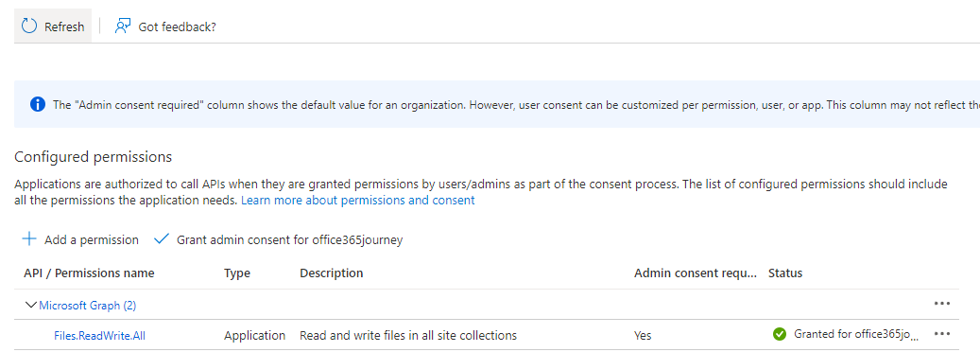Click the Refresh button label
The image size is (980, 352).
(x=63, y=26)
